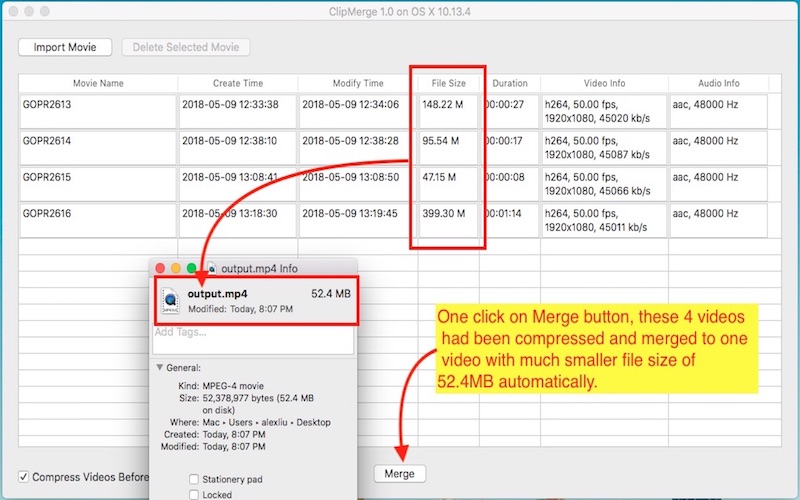Enable the Locked checkbox

click(x=194, y=494)
